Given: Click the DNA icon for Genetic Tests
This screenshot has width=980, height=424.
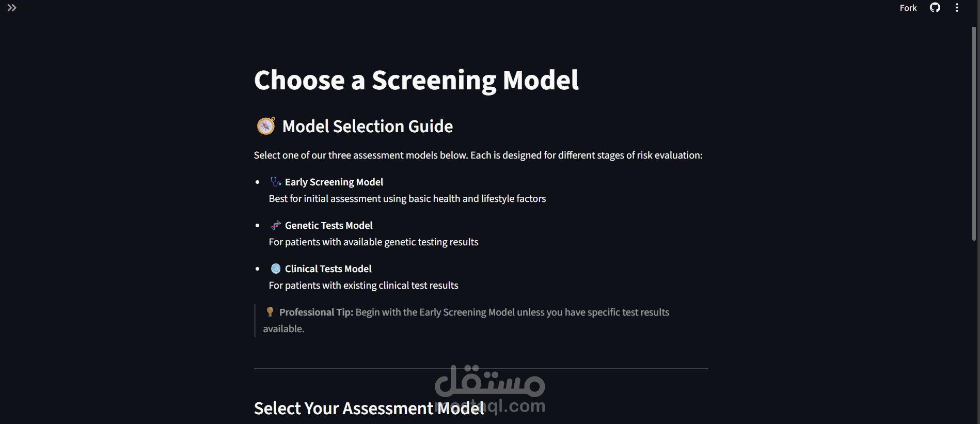Looking at the screenshot, I should (x=276, y=225).
